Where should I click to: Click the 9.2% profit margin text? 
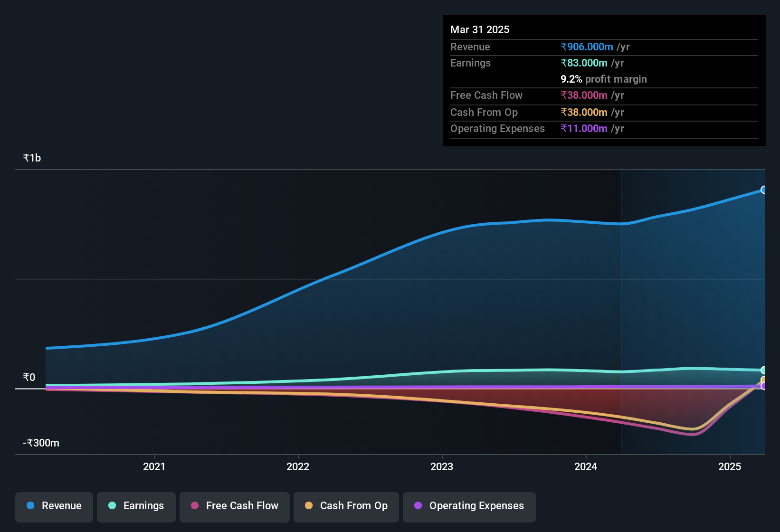[604, 79]
